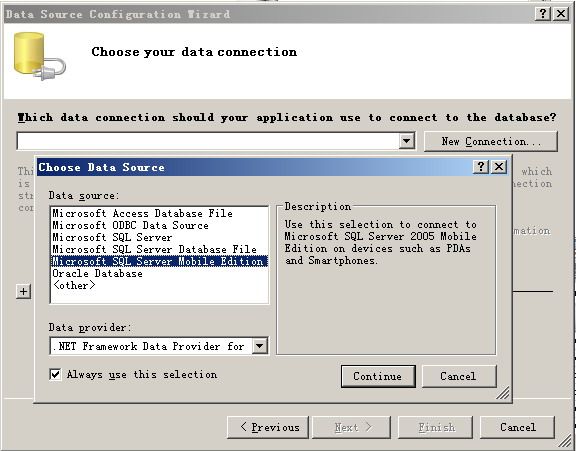Go back with the Previous button
Viewport: 576px width, 451px height.
(268, 427)
